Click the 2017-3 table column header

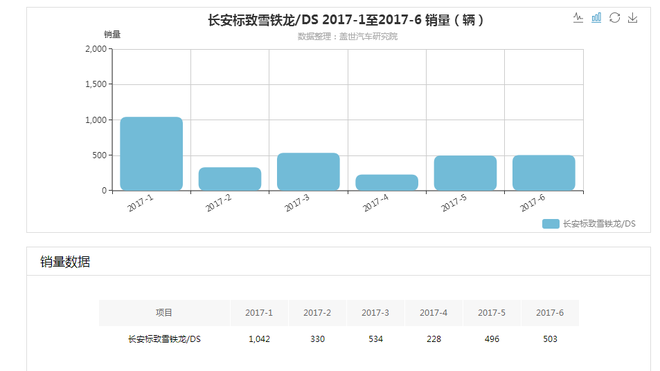(375, 313)
